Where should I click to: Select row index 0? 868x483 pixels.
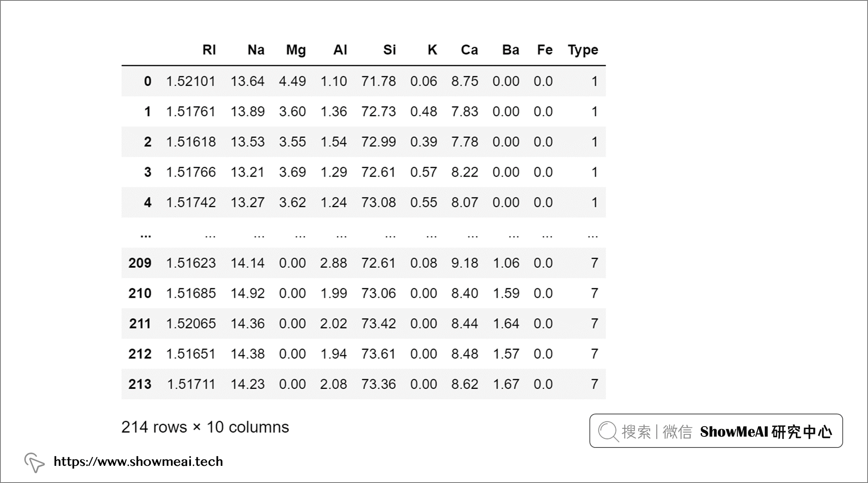coord(148,81)
